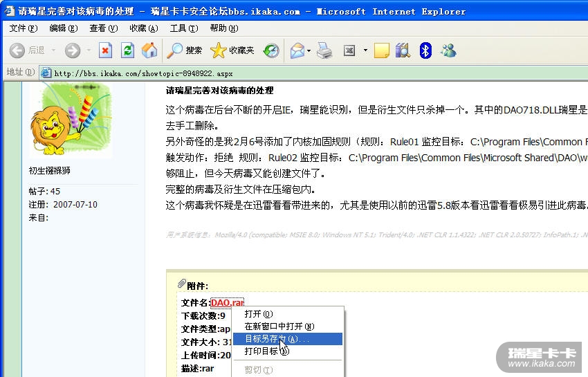This screenshot has height=377, width=588.
Task: Click the 注册: 2007-07-10 text
Action: pyautogui.click(x=63, y=205)
